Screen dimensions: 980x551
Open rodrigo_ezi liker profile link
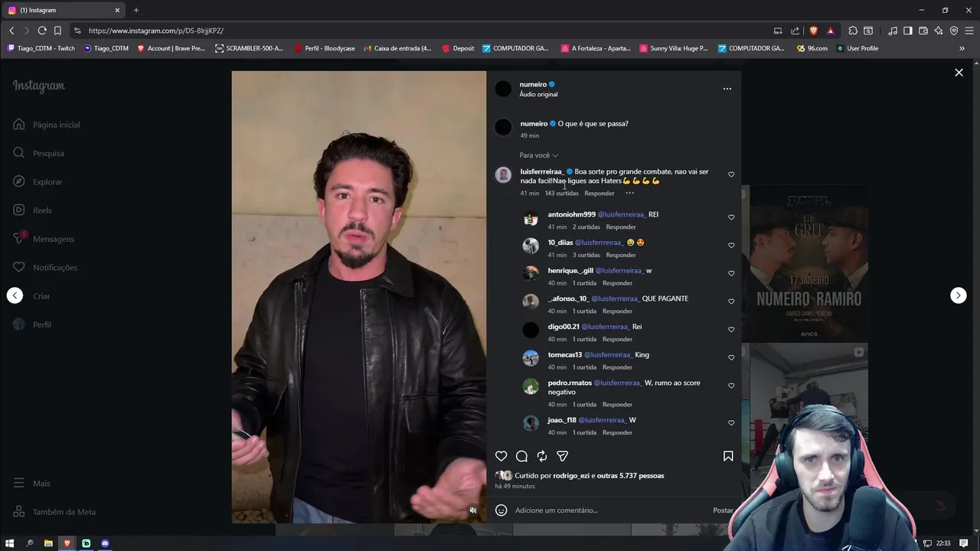[x=571, y=475]
